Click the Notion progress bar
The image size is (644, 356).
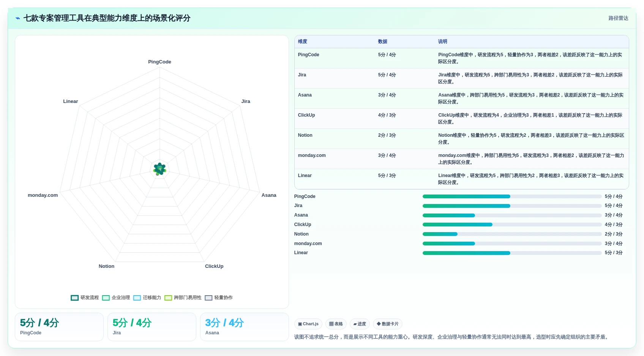[x=512, y=234]
